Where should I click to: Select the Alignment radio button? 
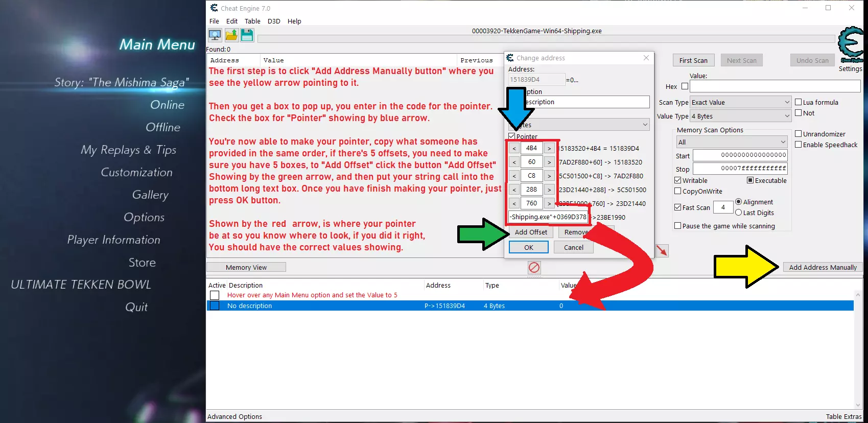[x=738, y=202]
